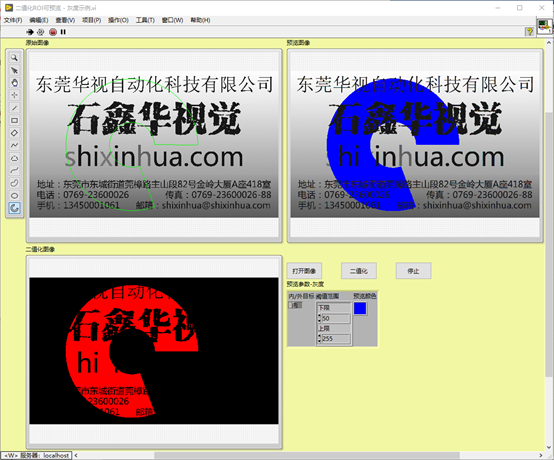Click the 服务器: localhost status label
The width and height of the screenshot is (554, 460).
click(36, 455)
